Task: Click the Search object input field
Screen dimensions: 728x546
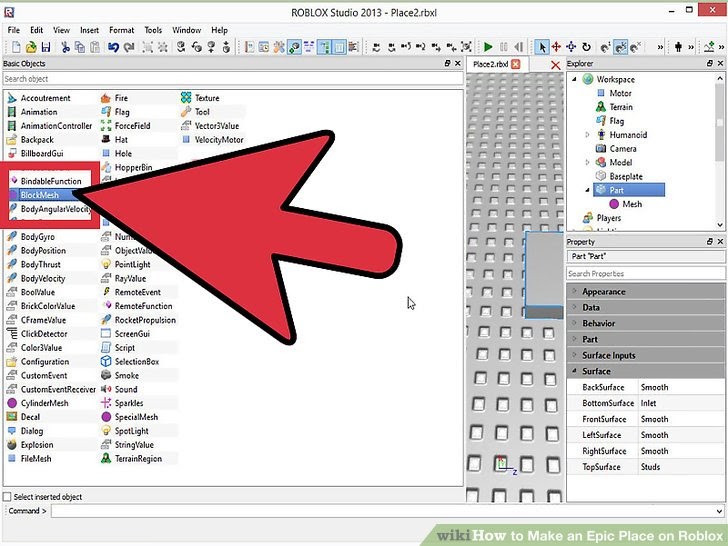Action: pyautogui.click(x=233, y=79)
